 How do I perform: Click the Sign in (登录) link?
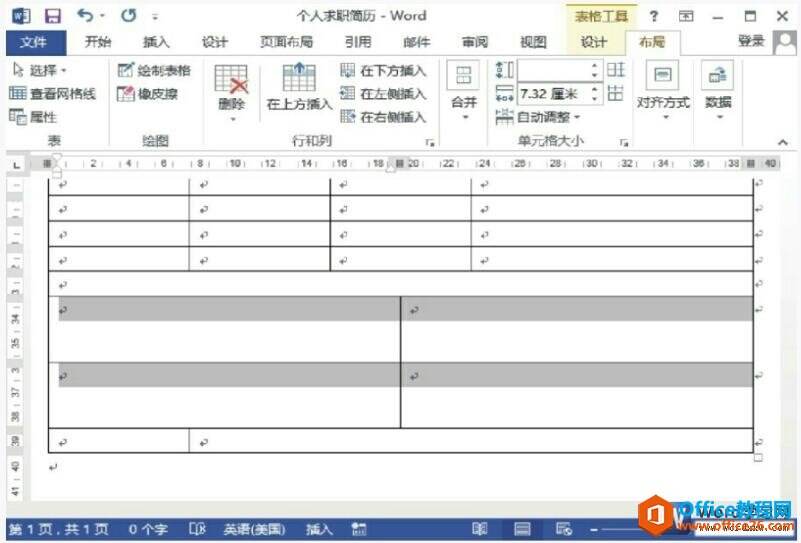(x=751, y=41)
